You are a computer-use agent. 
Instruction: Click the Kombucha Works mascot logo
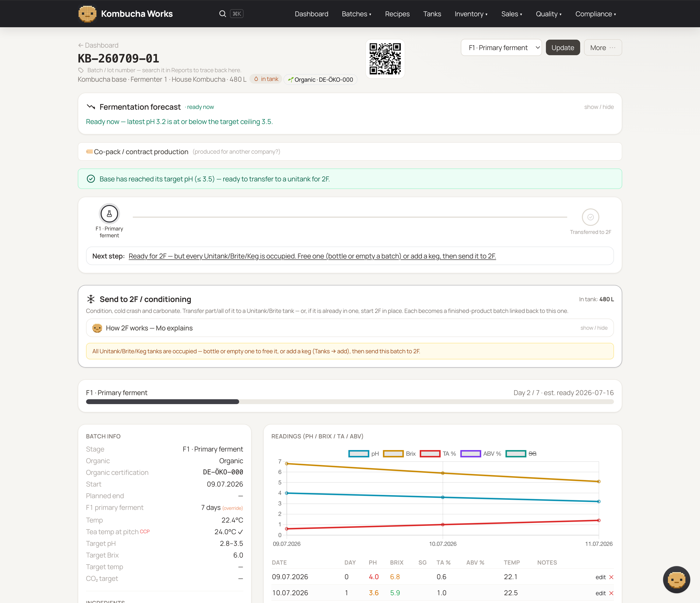[87, 14]
